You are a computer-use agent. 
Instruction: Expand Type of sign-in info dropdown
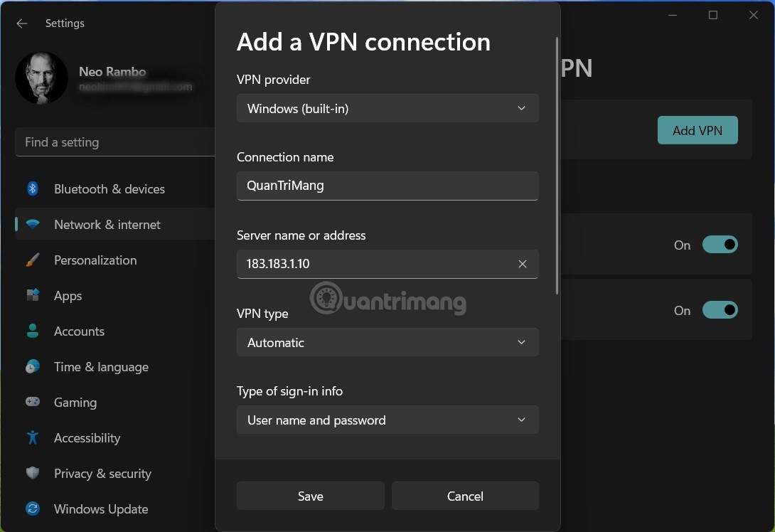tap(387, 420)
